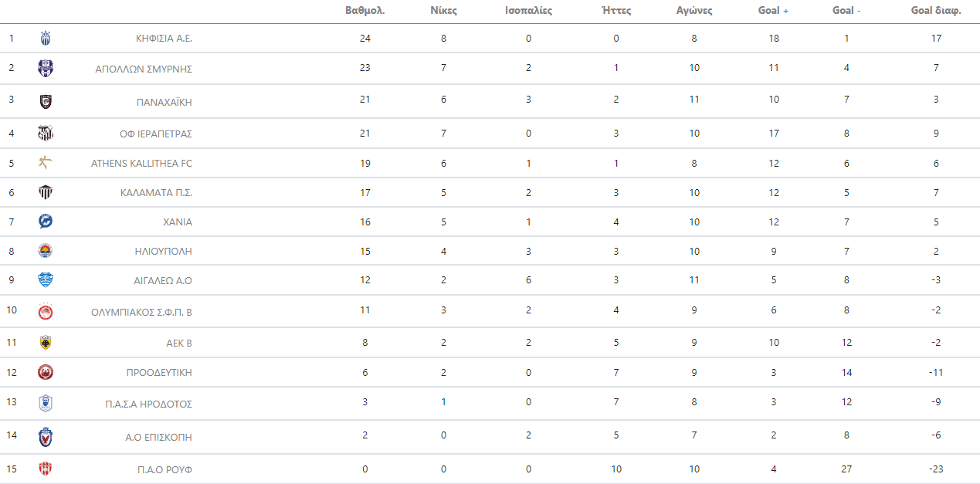Image resolution: width=980 pixels, height=484 pixels.
Task: Open the Α.Ο ΕΠΙΣΚΟΠΗ team link
Action: (158, 437)
